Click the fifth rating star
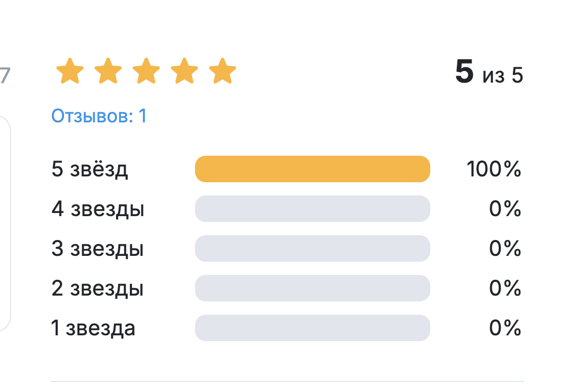 point(223,72)
